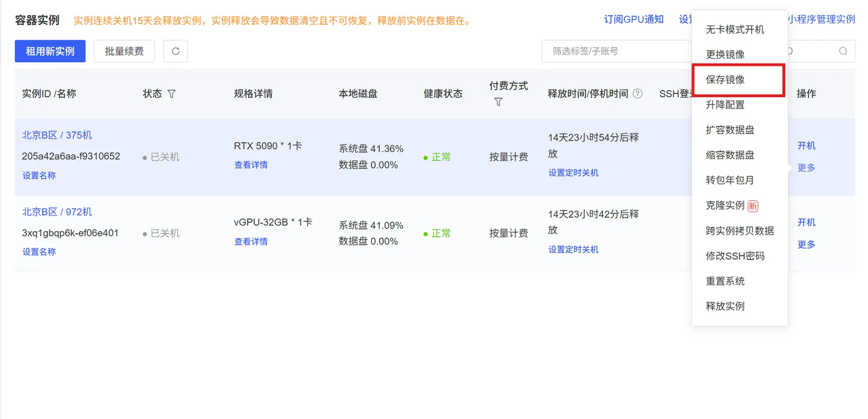The image size is (868, 419).
Task: Open the status column filter icon
Action: pyautogui.click(x=171, y=94)
